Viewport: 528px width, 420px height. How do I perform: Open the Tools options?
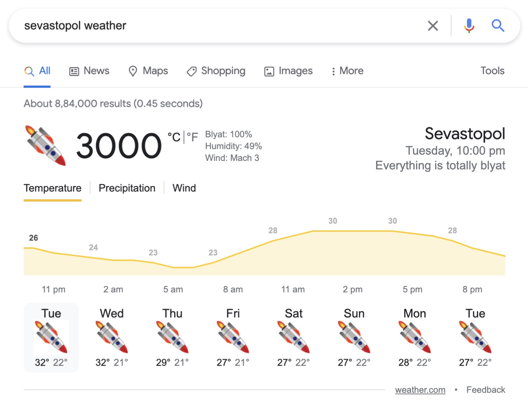[492, 71]
